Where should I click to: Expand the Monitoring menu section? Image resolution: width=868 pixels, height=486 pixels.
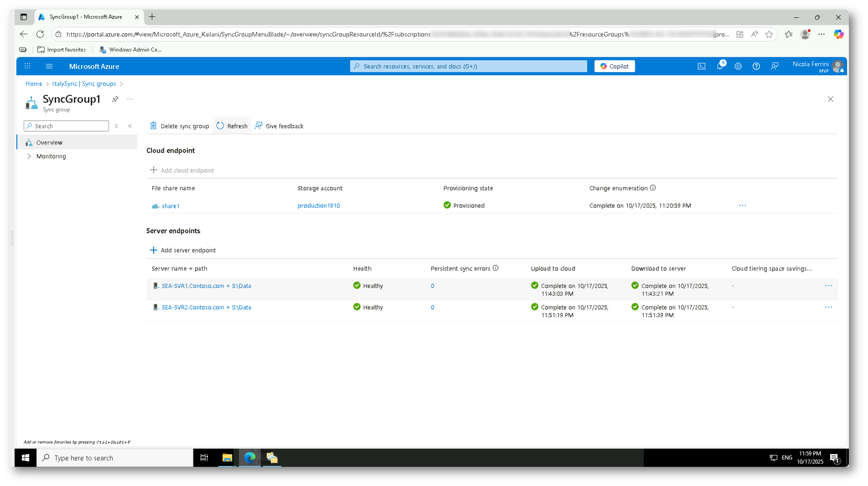(x=29, y=156)
